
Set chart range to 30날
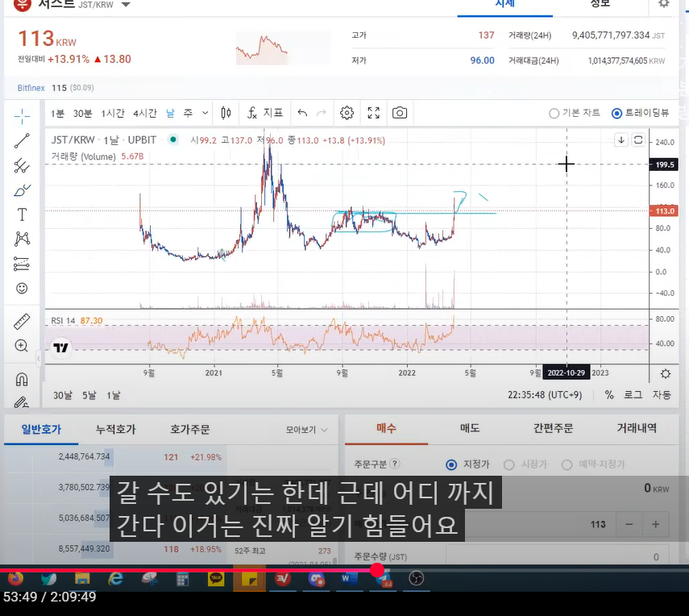pyautogui.click(x=62, y=395)
